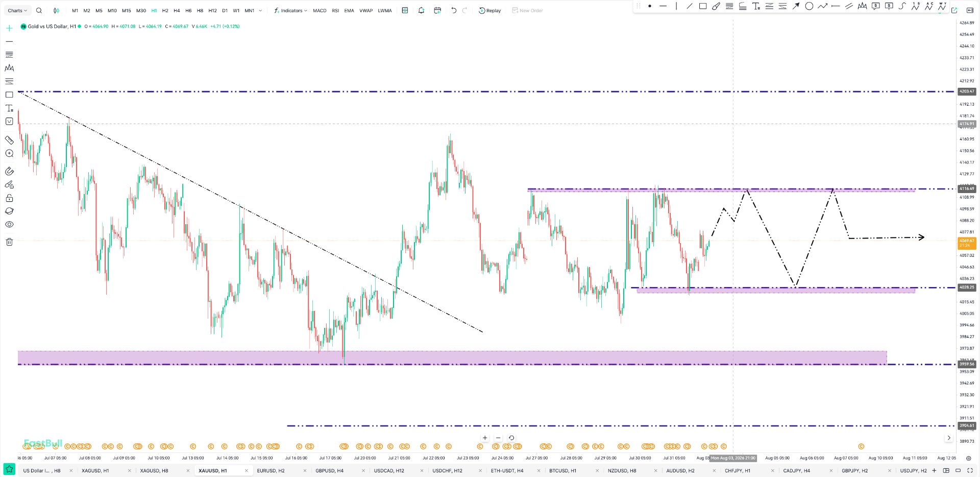Viewport: 980px width, 477px height.
Task: Click the 3959.56 price level label
Action: (967, 364)
